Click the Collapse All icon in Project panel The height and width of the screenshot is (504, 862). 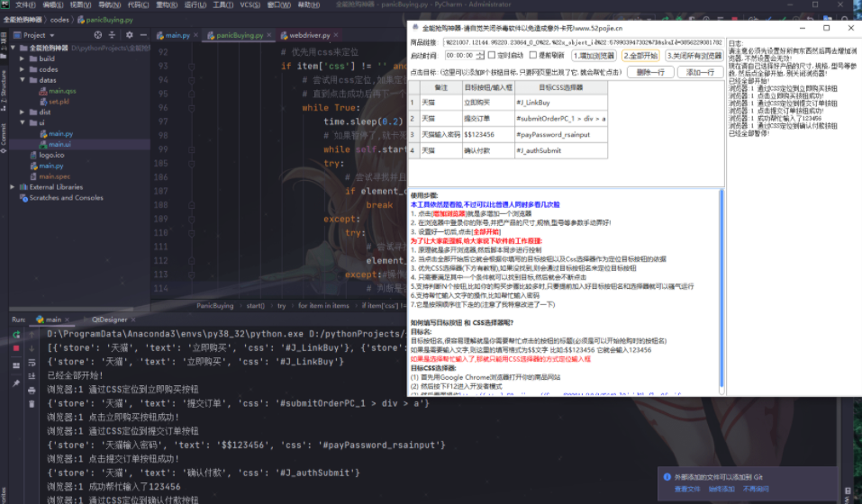coord(113,35)
